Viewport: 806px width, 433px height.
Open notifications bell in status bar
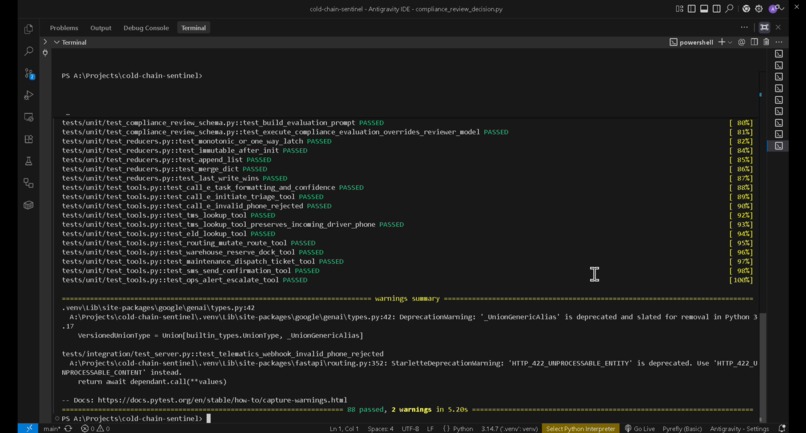[782, 428]
